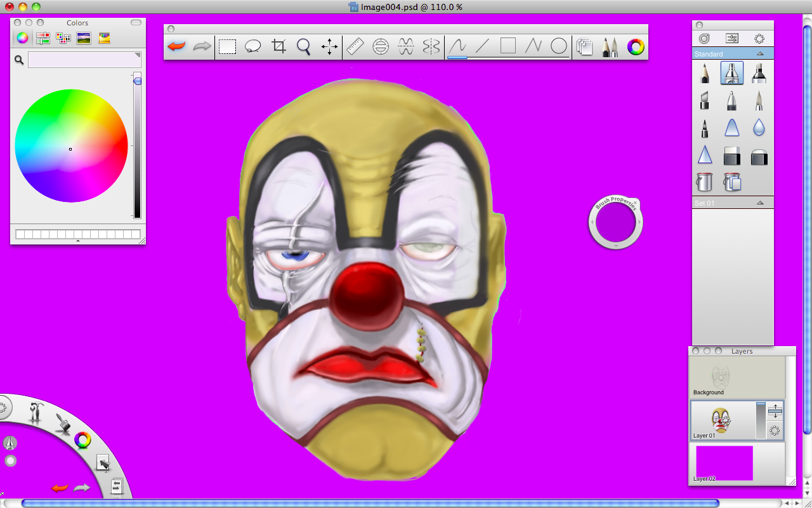The width and height of the screenshot is (812, 508).
Task: Click the orange Undo arrow in top toolbar
Action: (x=176, y=46)
